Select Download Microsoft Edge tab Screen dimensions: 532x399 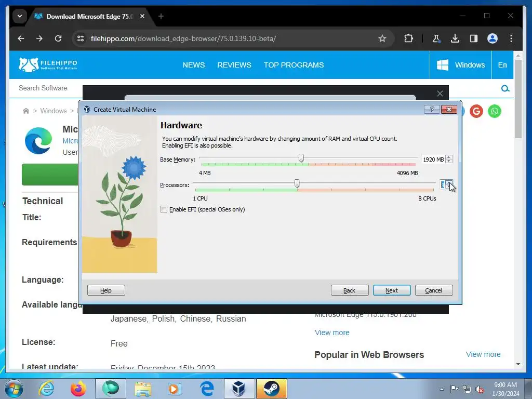point(88,16)
